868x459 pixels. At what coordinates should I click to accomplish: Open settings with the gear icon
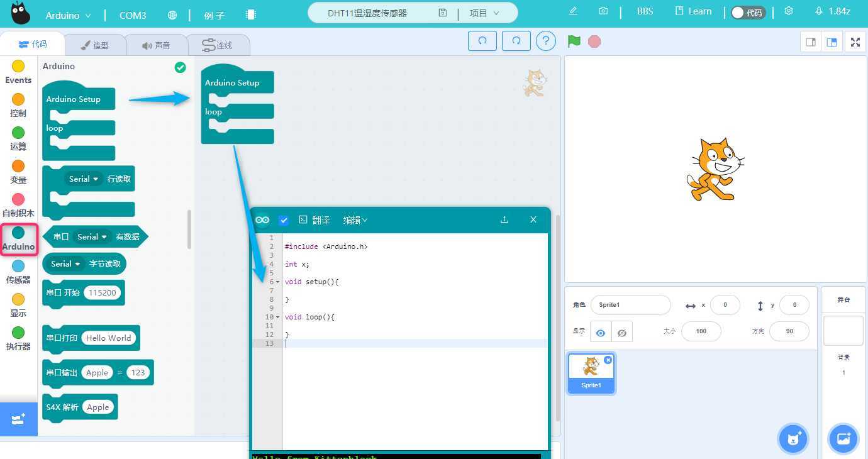click(789, 11)
